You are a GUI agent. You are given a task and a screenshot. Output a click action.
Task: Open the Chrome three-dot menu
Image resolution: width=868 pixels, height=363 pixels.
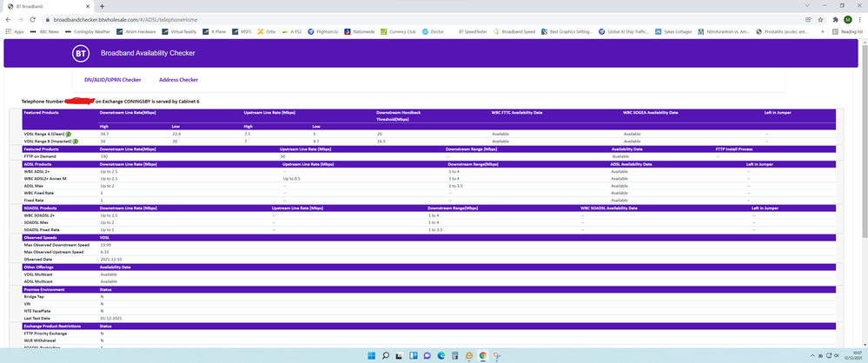[860, 18]
